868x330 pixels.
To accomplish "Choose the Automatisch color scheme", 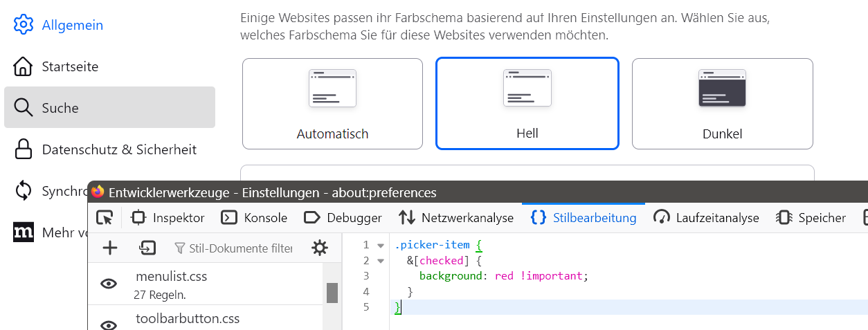I will point(332,104).
